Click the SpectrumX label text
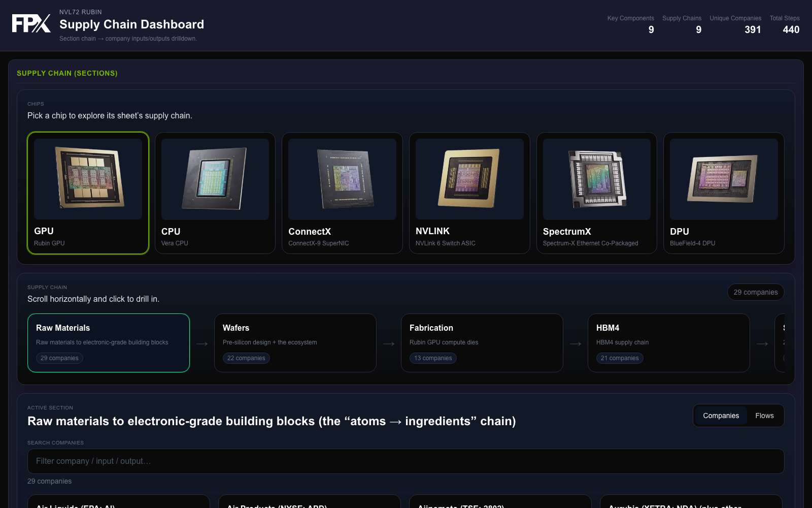This screenshot has width=812, height=508. pos(567,232)
